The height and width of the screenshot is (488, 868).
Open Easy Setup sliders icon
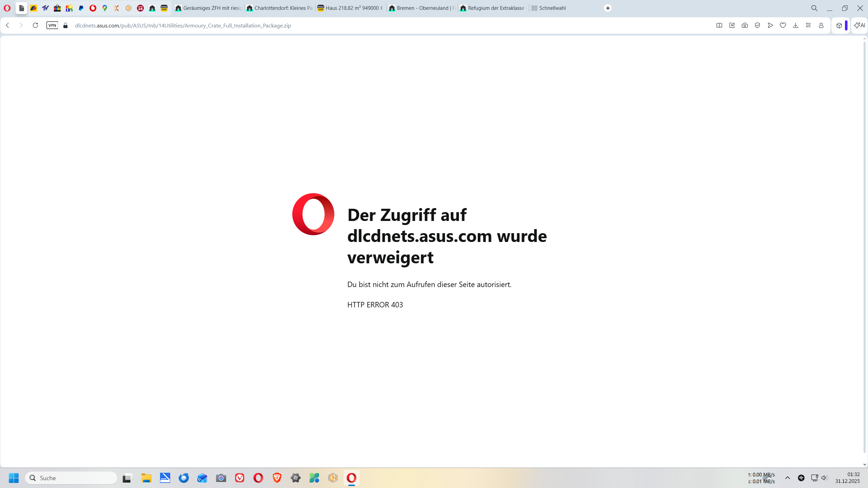pyautogui.click(x=808, y=25)
